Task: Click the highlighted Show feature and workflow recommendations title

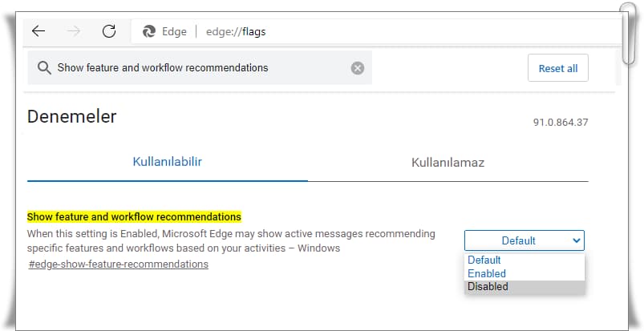Action: click(134, 217)
